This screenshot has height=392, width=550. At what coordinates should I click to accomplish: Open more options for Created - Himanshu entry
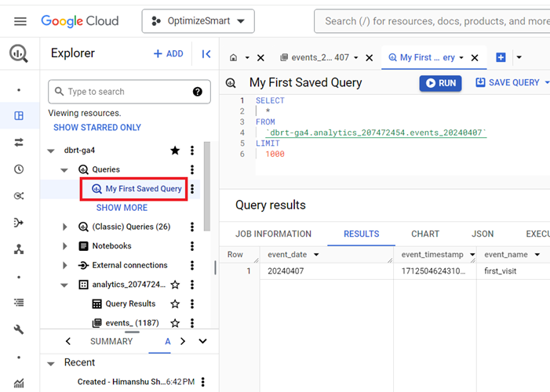click(203, 382)
